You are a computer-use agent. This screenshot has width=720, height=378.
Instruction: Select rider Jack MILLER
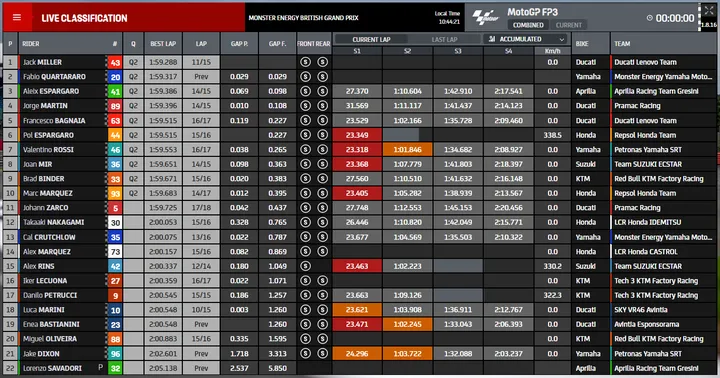point(42,62)
